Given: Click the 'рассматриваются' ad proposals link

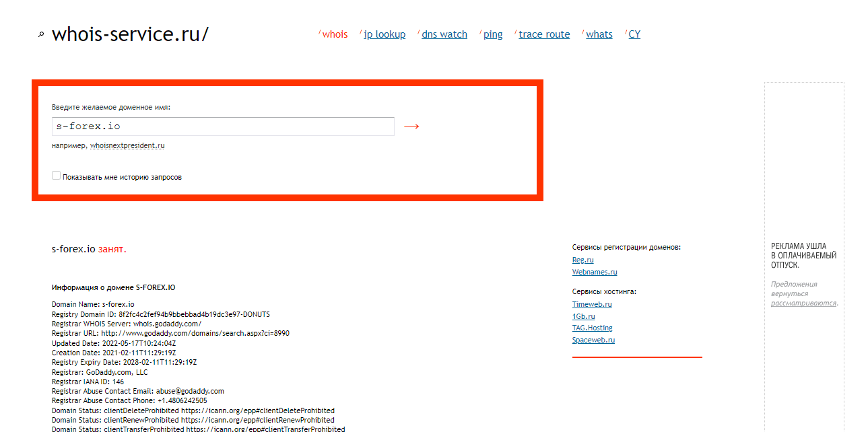Looking at the screenshot, I should (803, 303).
